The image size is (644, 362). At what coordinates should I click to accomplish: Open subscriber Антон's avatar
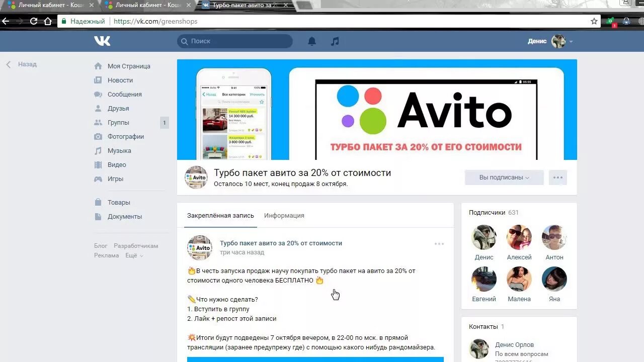point(554,237)
